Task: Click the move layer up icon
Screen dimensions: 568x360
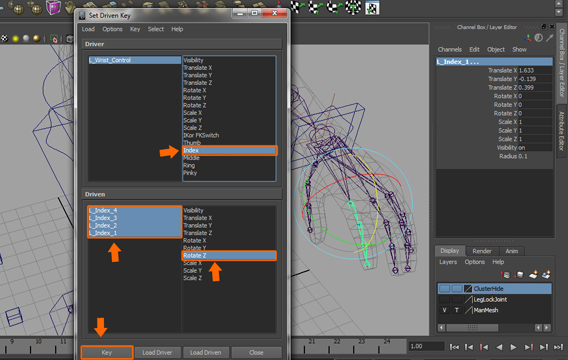Action: click(x=506, y=275)
